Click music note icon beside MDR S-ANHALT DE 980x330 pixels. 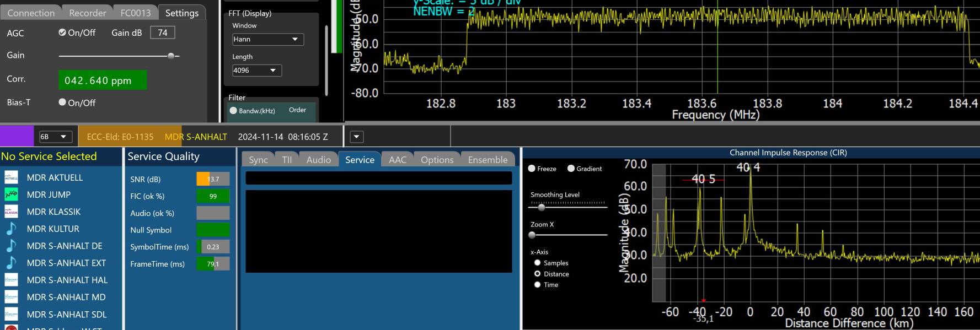(11, 246)
